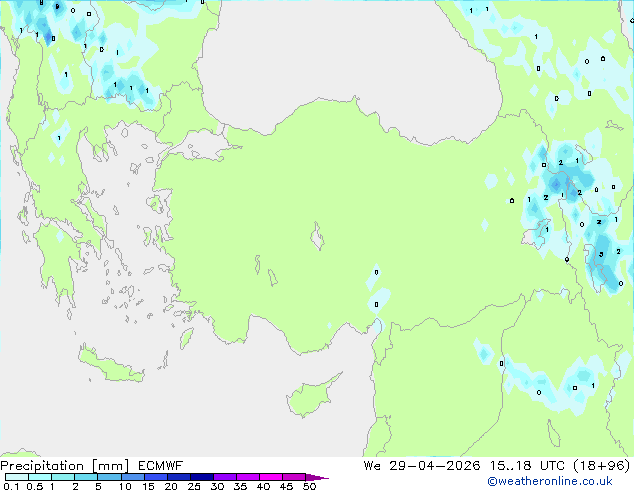This screenshot has height=490, width=634.
Task: Click the '15..18 UTC' time text
Action: 527,466
